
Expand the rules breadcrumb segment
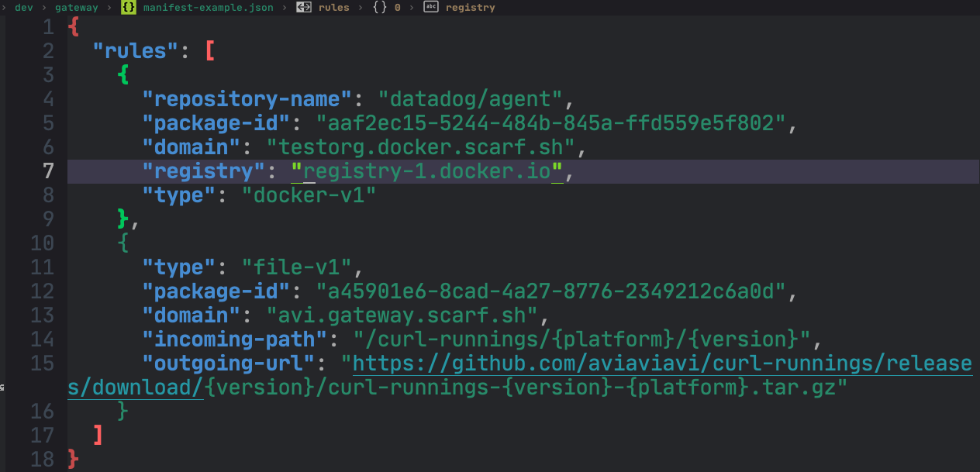333,7
